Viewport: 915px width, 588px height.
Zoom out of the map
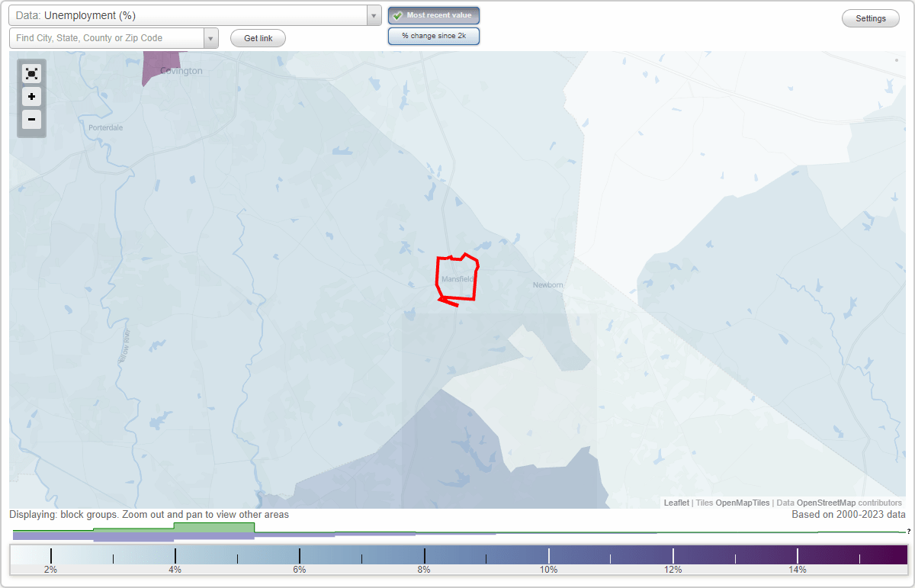(x=31, y=120)
